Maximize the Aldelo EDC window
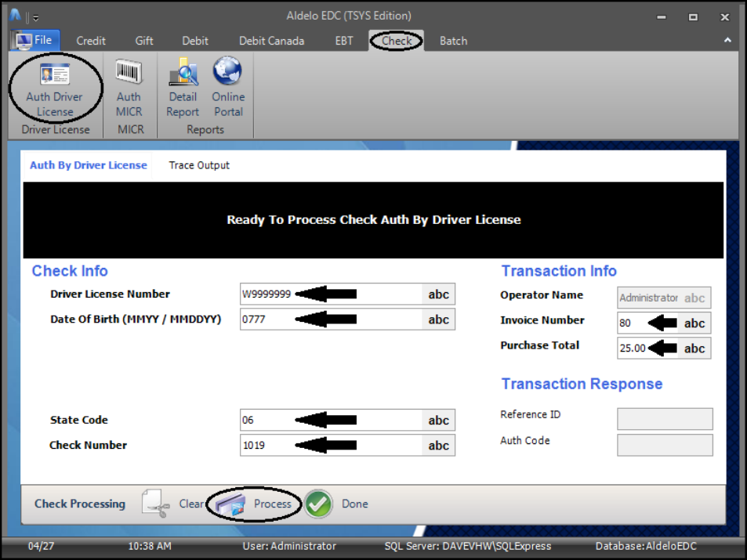This screenshot has width=747, height=560. [693, 17]
